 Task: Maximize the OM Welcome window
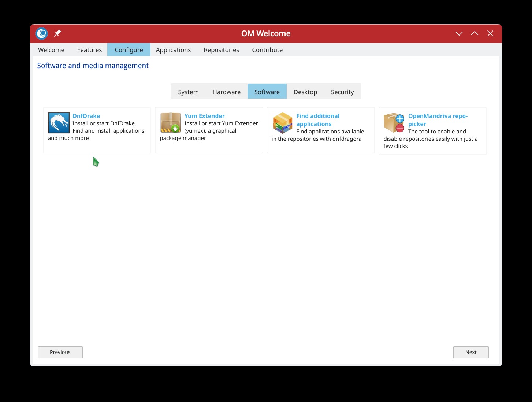tap(475, 33)
